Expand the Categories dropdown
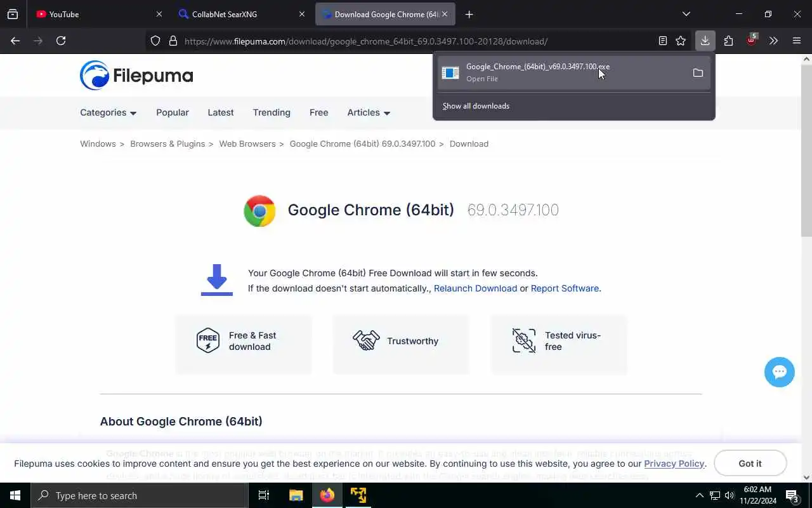This screenshot has height=508, width=812. coord(108,112)
